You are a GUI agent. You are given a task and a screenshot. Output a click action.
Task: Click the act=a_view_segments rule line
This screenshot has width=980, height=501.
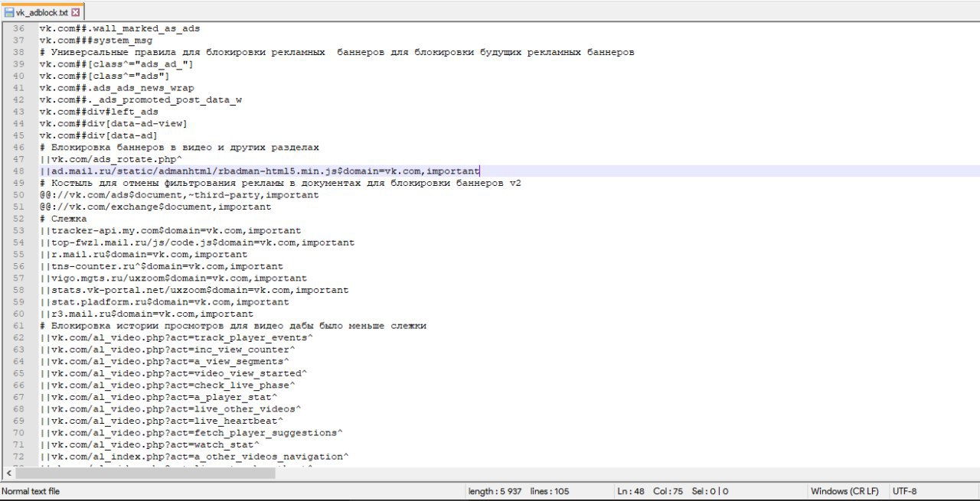click(x=165, y=361)
